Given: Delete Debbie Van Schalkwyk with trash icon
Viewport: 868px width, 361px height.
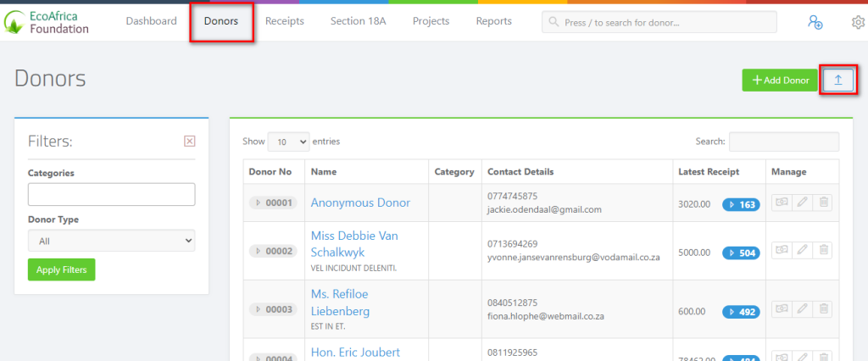Looking at the screenshot, I should pos(823,250).
